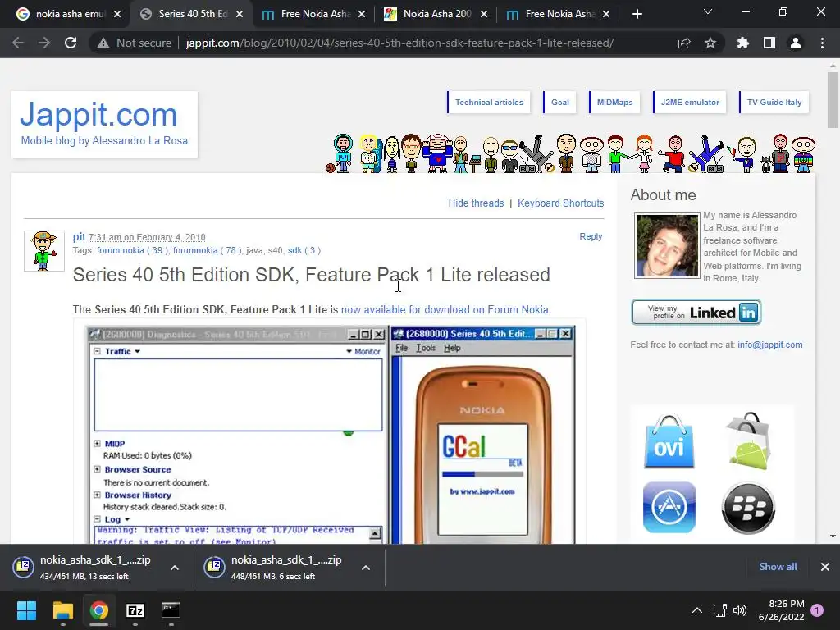Open Jappit.com home title link

pyautogui.click(x=98, y=114)
